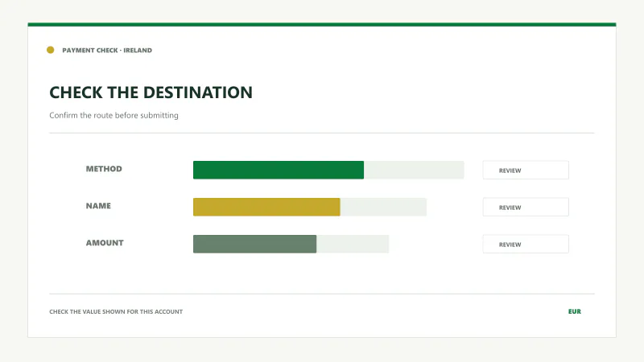Select Review beside the Amount row
644x362 pixels.
coord(526,244)
